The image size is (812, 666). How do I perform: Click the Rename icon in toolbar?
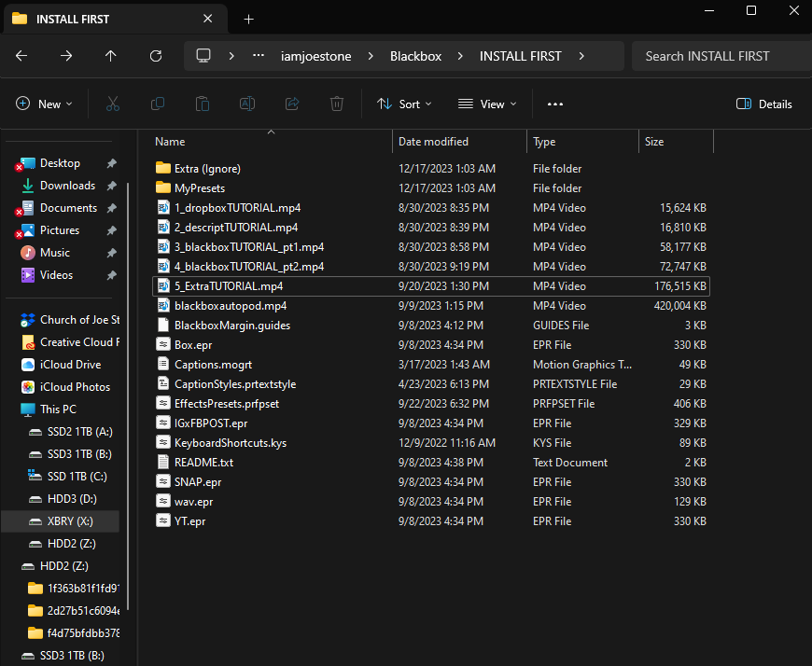point(247,104)
